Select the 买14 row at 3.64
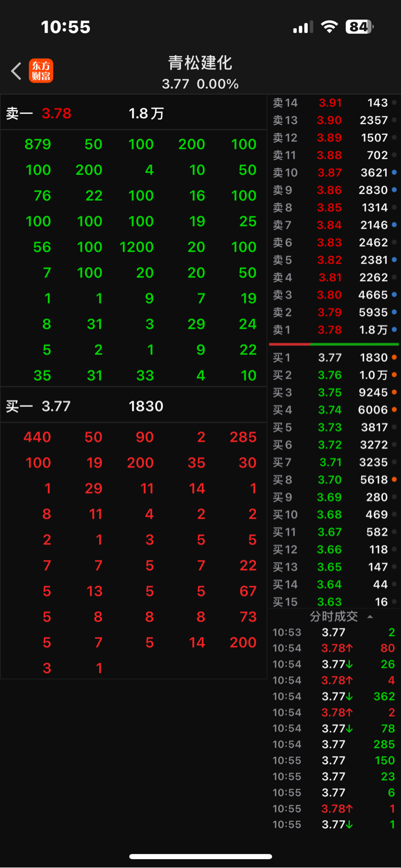This screenshot has height=868, width=401. [334, 585]
